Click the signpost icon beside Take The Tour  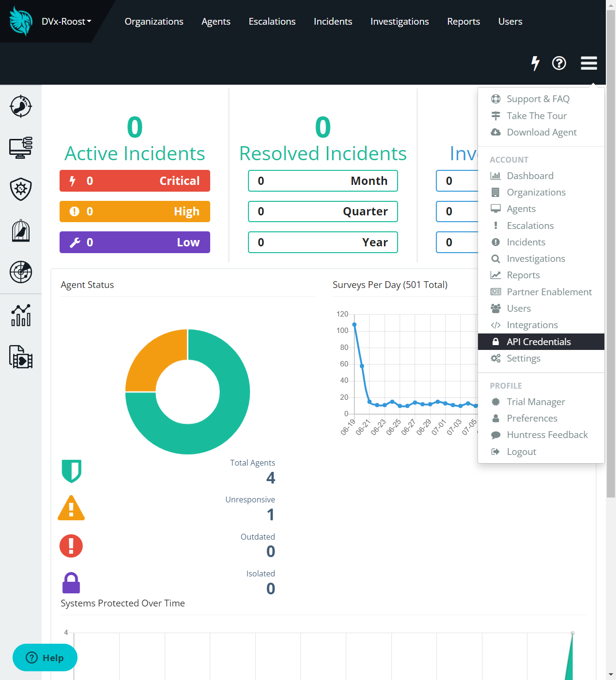pyautogui.click(x=495, y=116)
